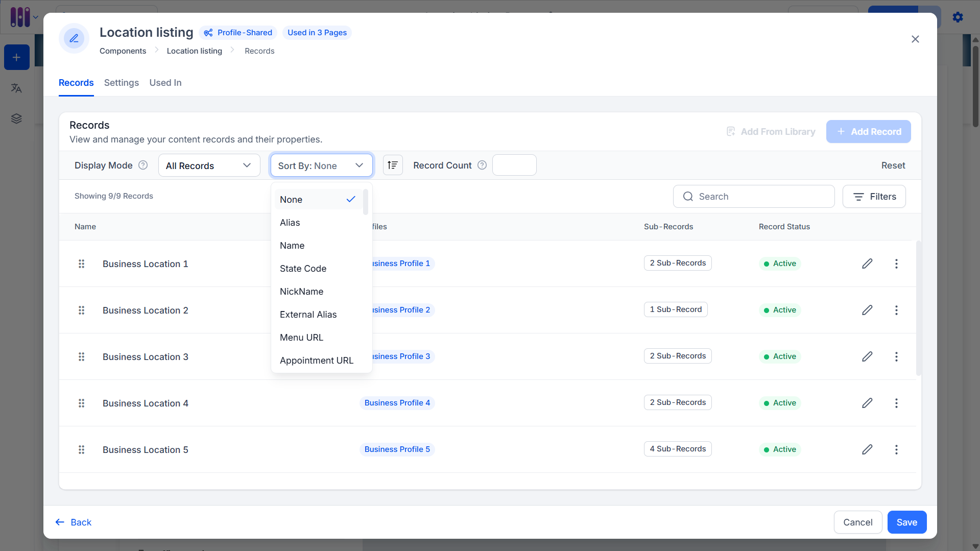Click the Save button
Image resolution: width=980 pixels, height=551 pixels.
tap(907, 522)
